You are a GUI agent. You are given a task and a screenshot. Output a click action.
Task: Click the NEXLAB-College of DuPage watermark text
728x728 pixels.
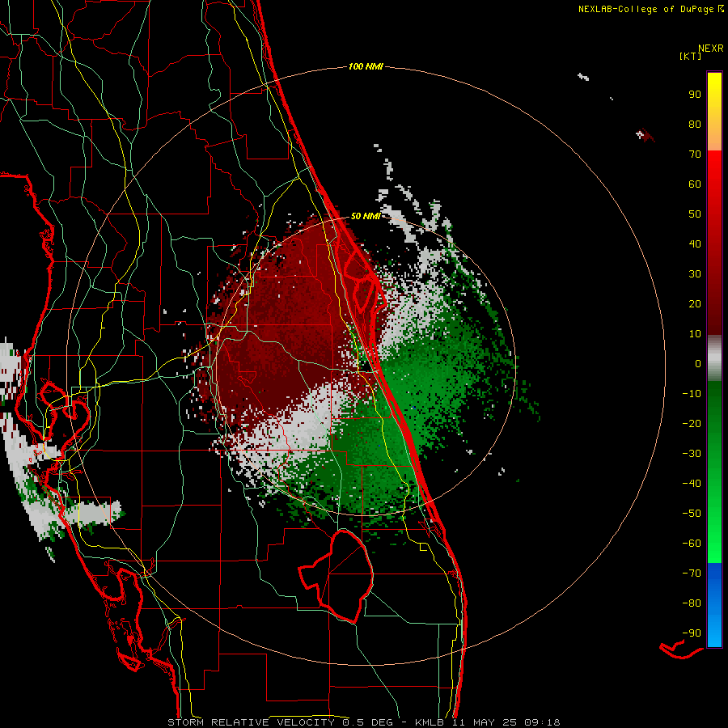click(x=651, y=9)
